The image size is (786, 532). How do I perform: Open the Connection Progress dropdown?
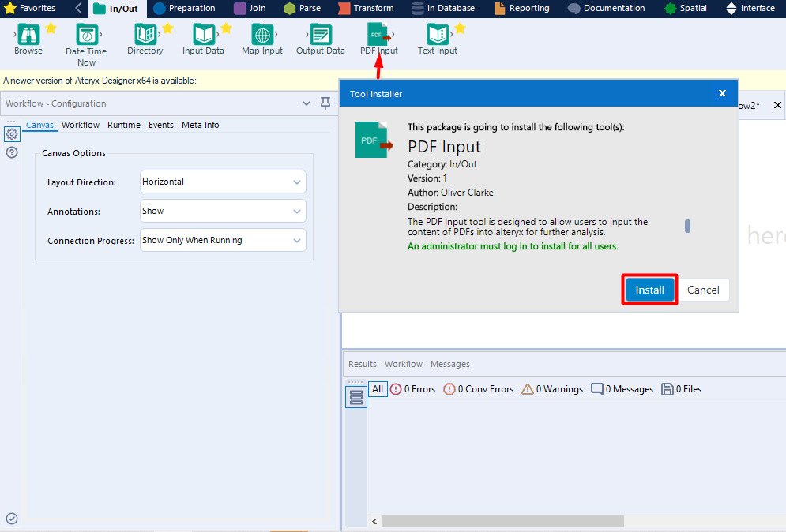click(223, 240)
